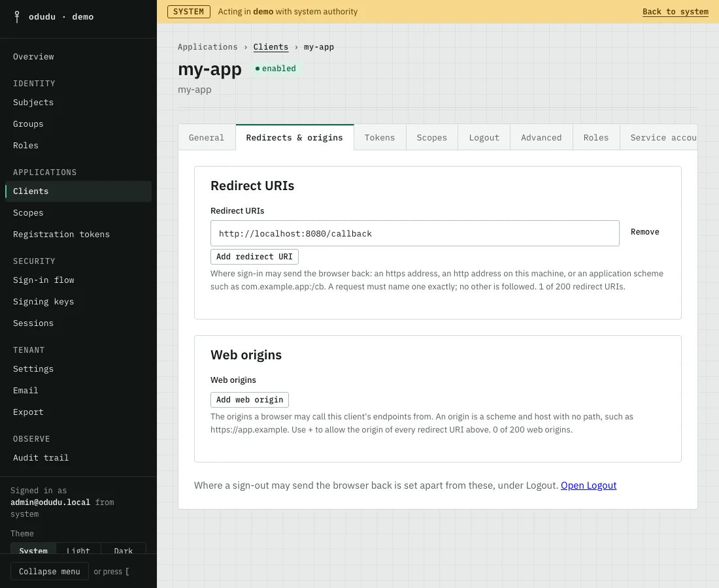Screen dimensions: 719x588
Task: Click the Clients breadcrumb link
Action: (x=271, y=47)
